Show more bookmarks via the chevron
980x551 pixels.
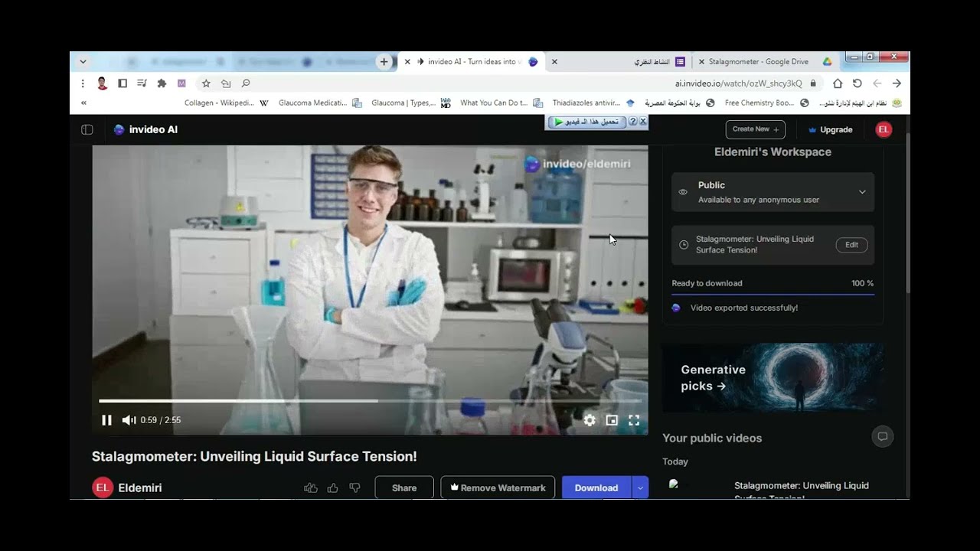click(x=83, y=103)
